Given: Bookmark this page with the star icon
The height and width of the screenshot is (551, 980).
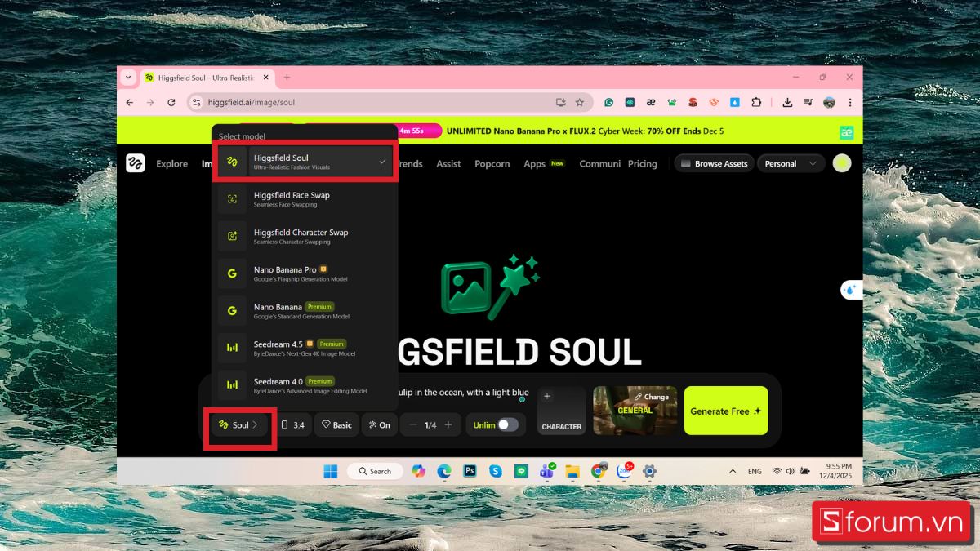Looking at the screenshot, I should (x=580, y=102).
